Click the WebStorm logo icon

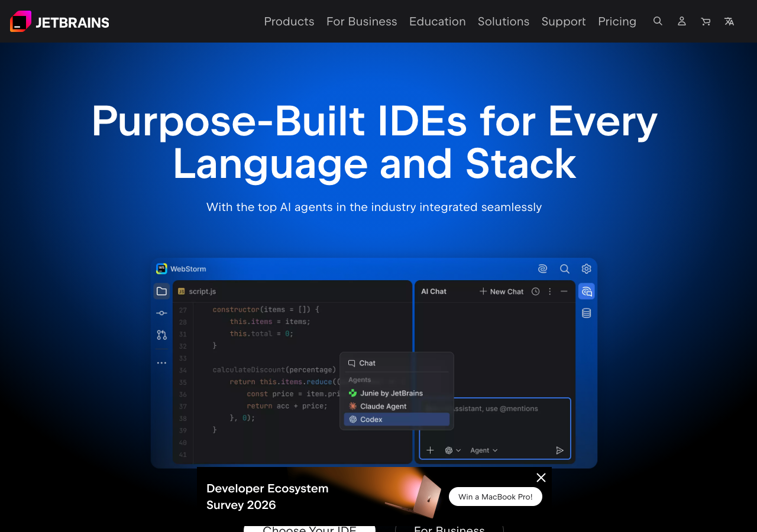coord(161,269)
